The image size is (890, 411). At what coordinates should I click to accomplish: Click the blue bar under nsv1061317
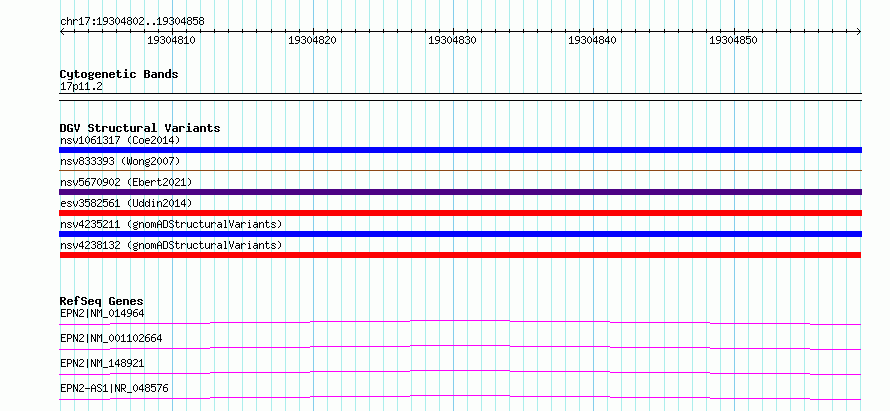click(x=460, y=150)
